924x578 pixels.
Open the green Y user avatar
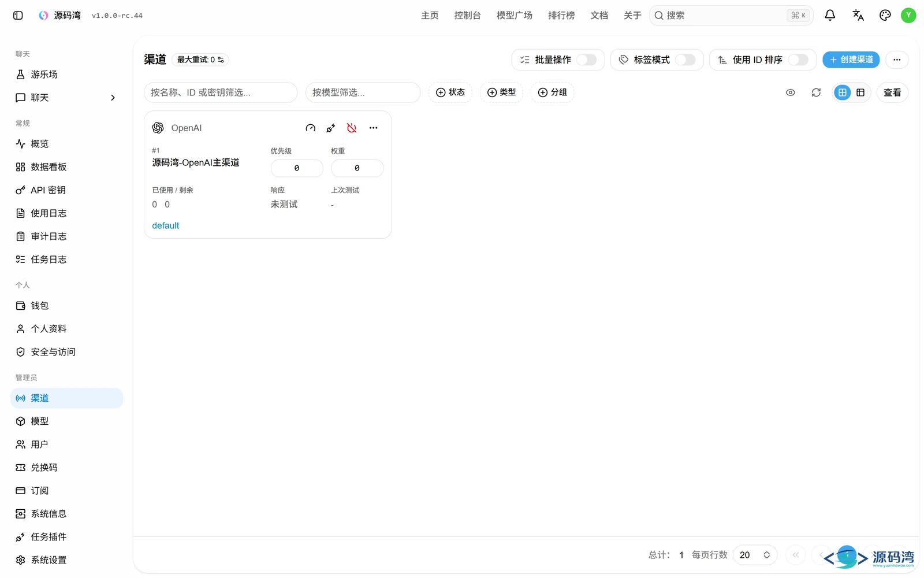pyautogui.click(x=908, y=16)
